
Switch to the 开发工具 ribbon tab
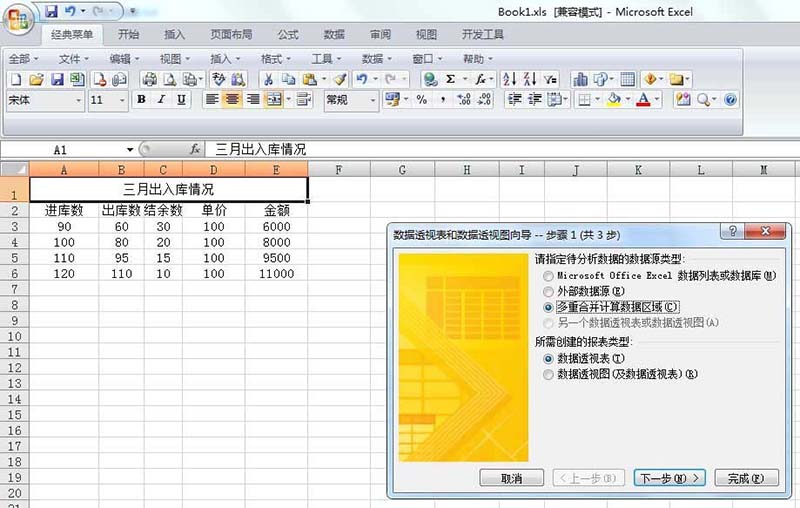coord(483,35)
